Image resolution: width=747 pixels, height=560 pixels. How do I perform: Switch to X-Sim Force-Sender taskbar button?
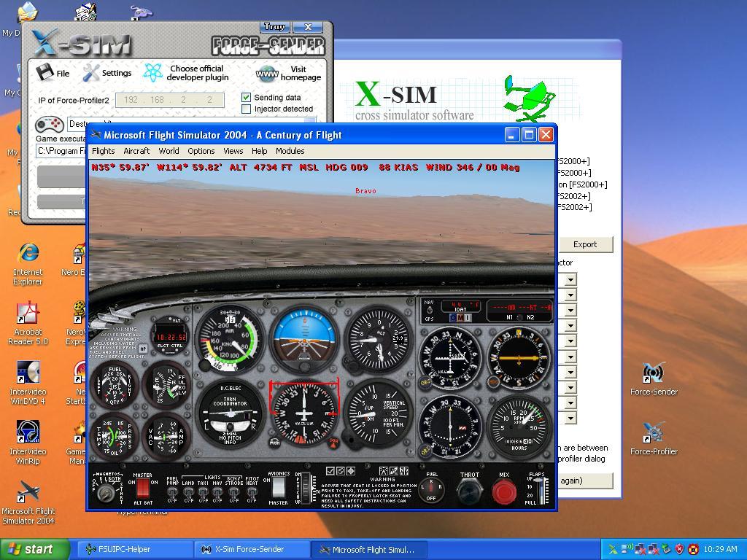252,550
